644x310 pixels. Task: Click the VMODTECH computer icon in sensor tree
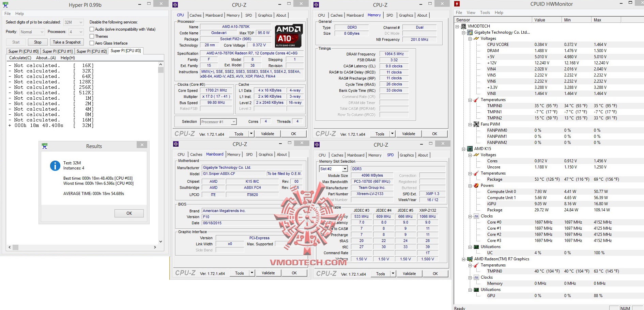pyautogui.click(x=464, y=26)
